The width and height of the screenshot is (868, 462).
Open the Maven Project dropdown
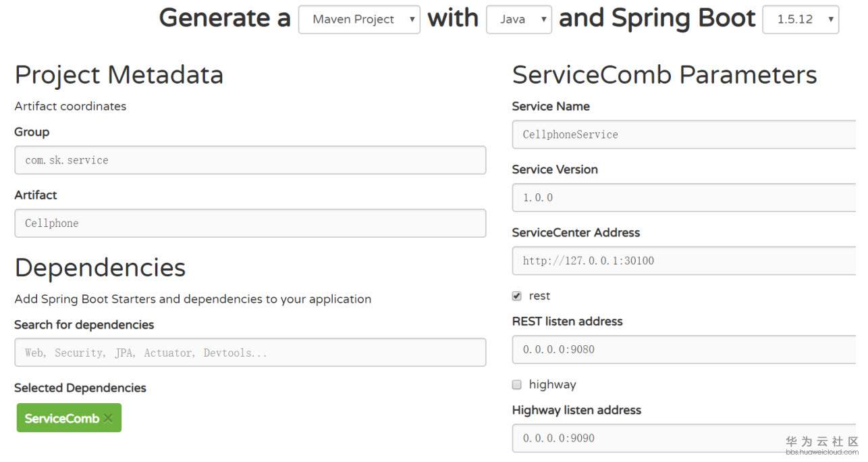(359, 20)
